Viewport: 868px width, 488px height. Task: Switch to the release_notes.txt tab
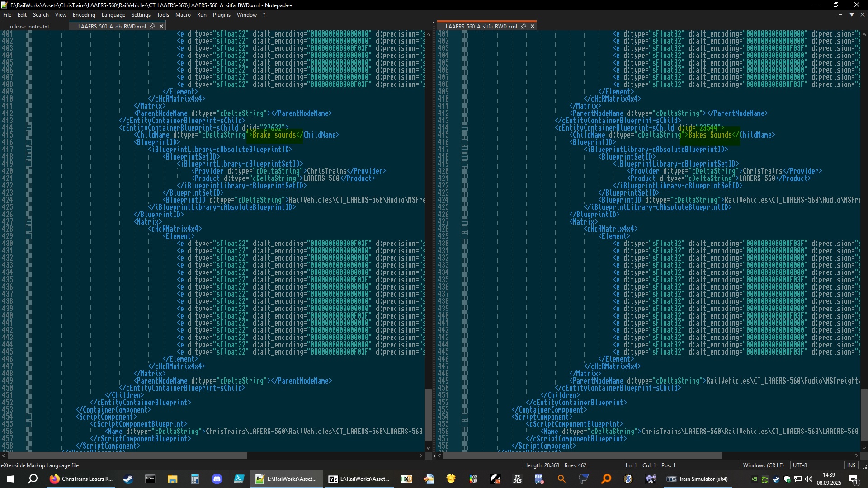(x=30, y=26)
